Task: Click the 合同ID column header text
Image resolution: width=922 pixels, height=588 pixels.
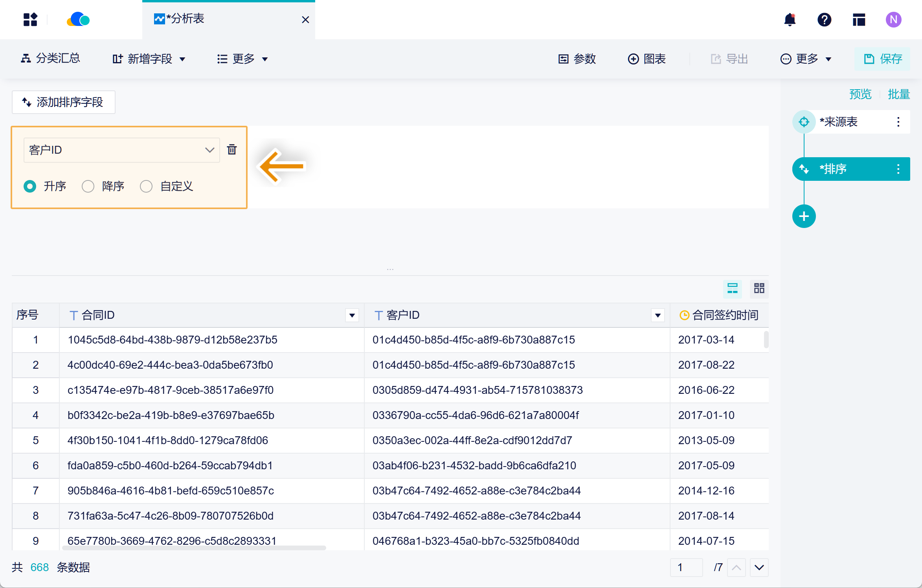Action: (98, 315)
